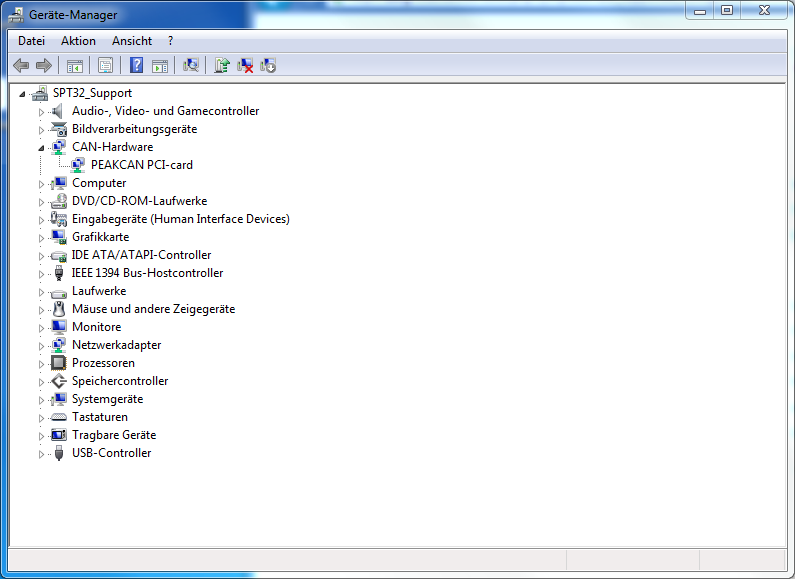795x579 pixels.
Task: Expand the Netzwerkadapter category
Action: (x=42, y=345)
